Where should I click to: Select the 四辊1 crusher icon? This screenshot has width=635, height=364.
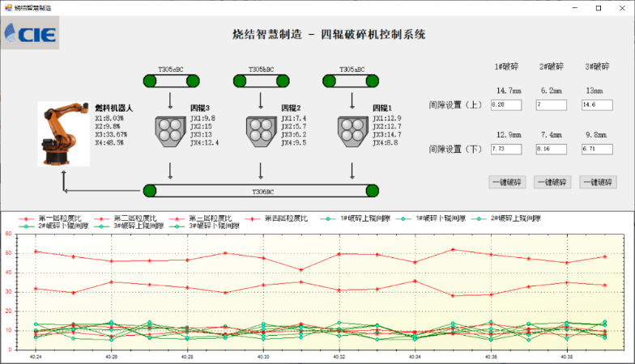click(352, 130)
